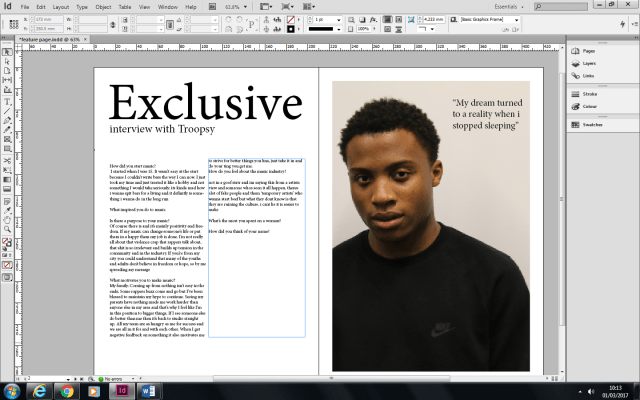This screenshot has height=400, width=640.
Task: Select the Rectangle tool
Action: [x=7, y=149]
